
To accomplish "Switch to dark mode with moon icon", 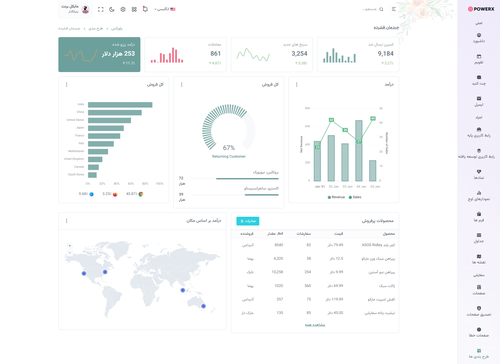I will pyautogui.click(x=112, y=10).
